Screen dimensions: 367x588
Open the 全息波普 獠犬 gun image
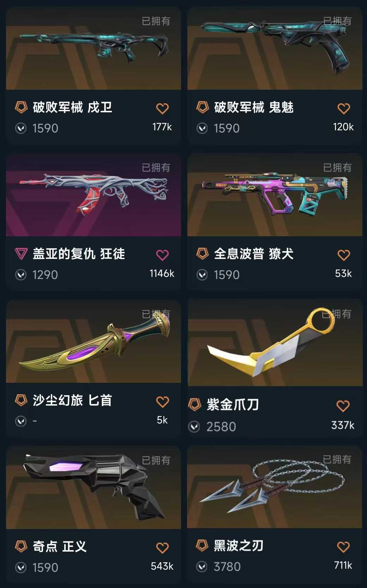[x=275, y=195]
